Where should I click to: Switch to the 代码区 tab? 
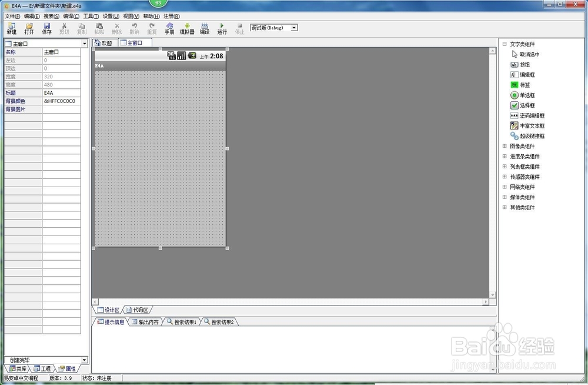pos(137,310)
